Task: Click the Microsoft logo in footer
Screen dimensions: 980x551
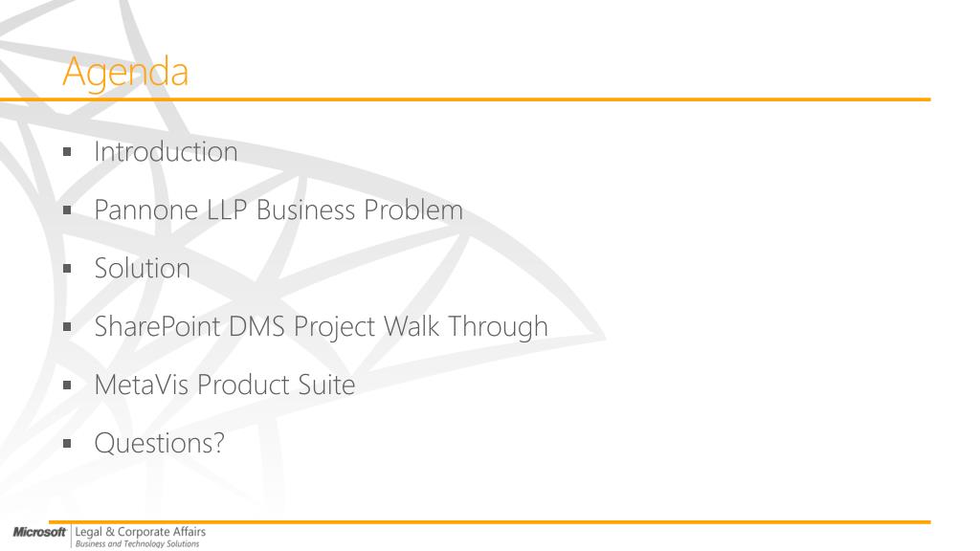Action: [39, 532]
